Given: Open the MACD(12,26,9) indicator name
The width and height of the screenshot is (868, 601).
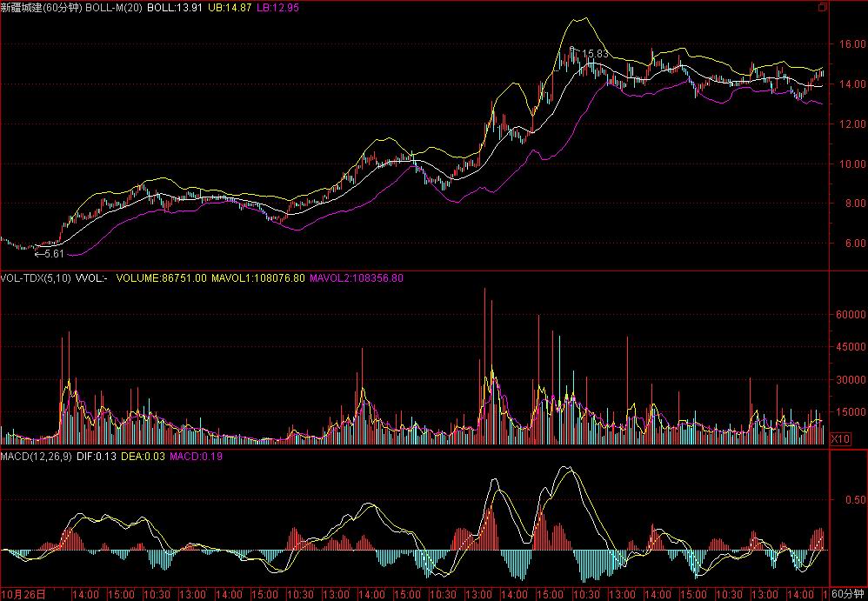Looking at the screenshot, I should pyautogui.click(x=36, y=457).
